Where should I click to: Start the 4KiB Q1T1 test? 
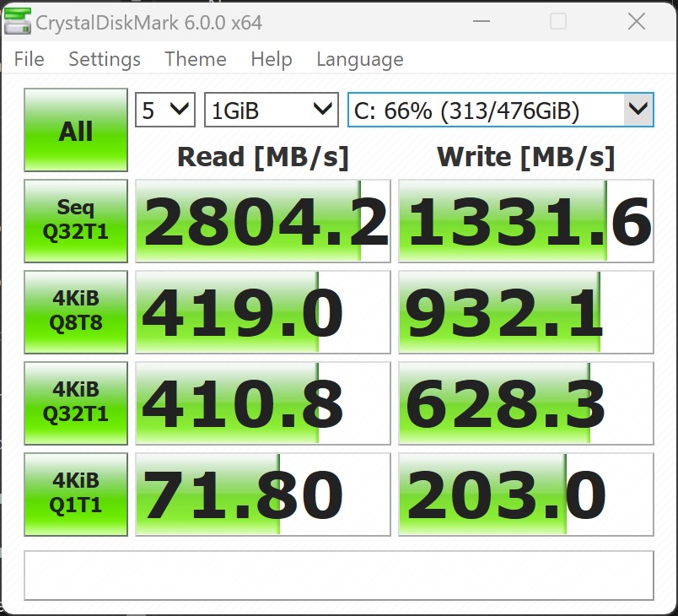point(76,494)
